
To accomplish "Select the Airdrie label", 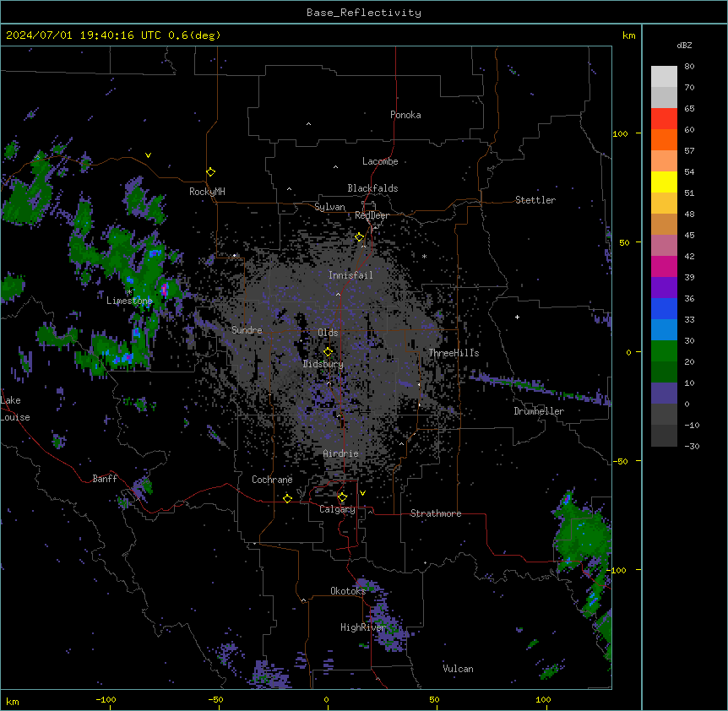I will (x=341, y=453).
